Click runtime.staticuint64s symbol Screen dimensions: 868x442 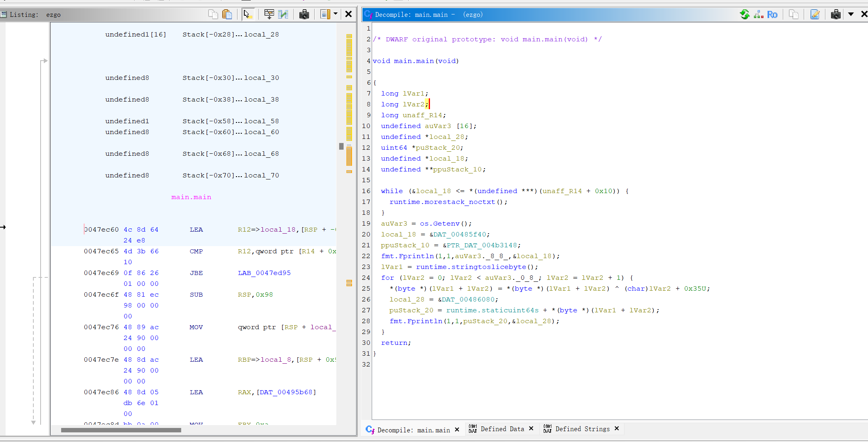click(x=492, y=310)
